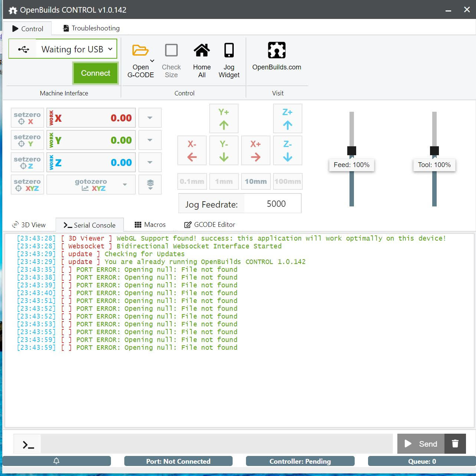Expand the gotozero dropdown caret
This screenshot has height=476, width=476.
pyautogui.click(x=125, y=185)
